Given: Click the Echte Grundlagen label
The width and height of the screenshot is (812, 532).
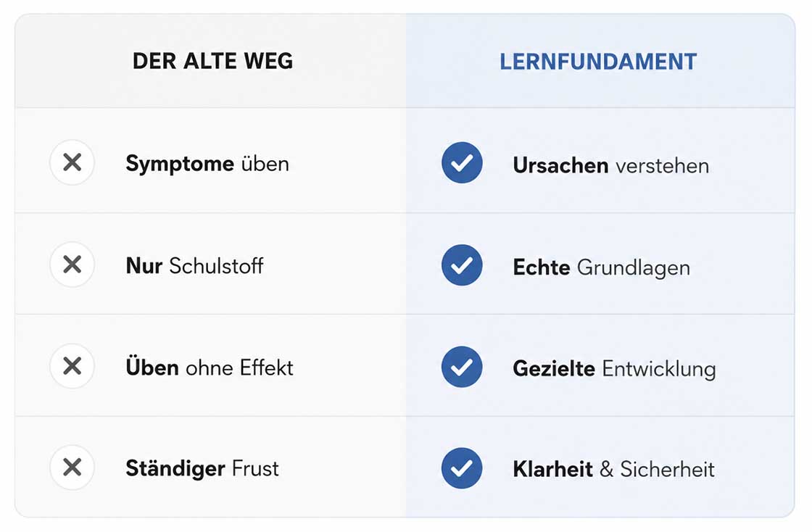Looking at the screenshot, I should (601, 268).
